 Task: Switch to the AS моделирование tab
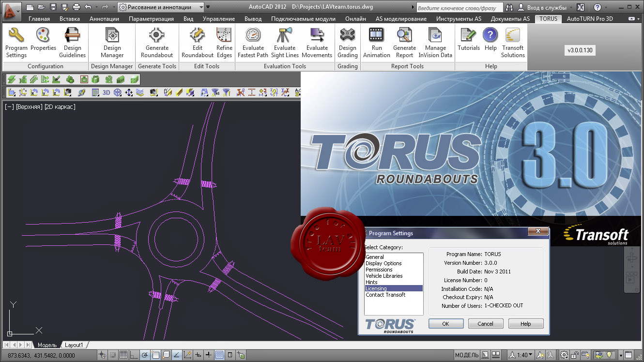(x=401, y=19)
